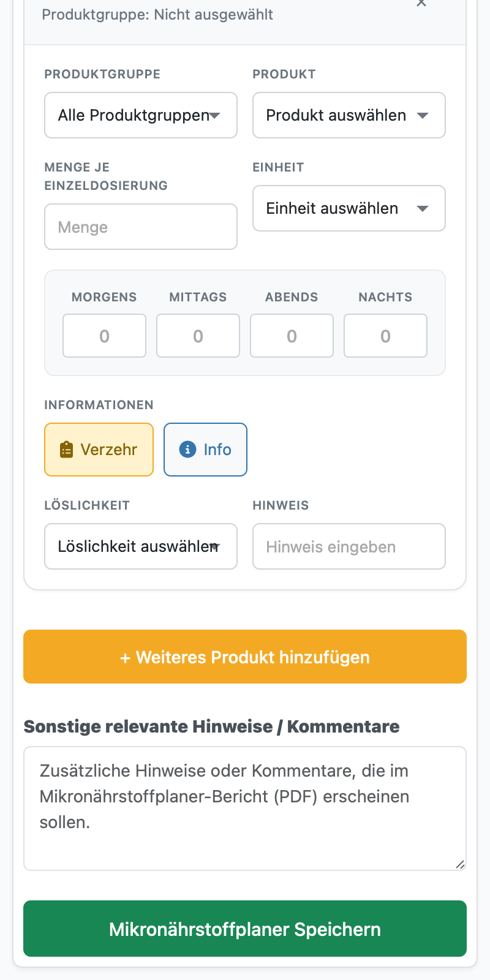The image size is (490, 980).
Task: Toggle the Verzehr information button
Action: coord(99,450)
